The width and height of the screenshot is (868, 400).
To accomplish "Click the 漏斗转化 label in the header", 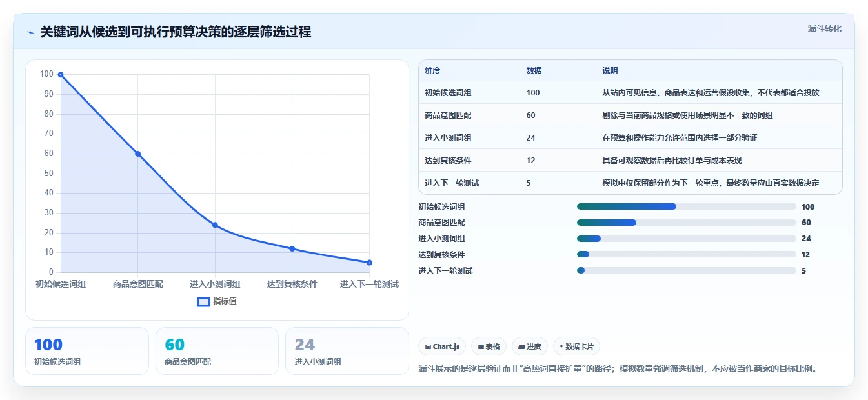I will coord(825,28).
